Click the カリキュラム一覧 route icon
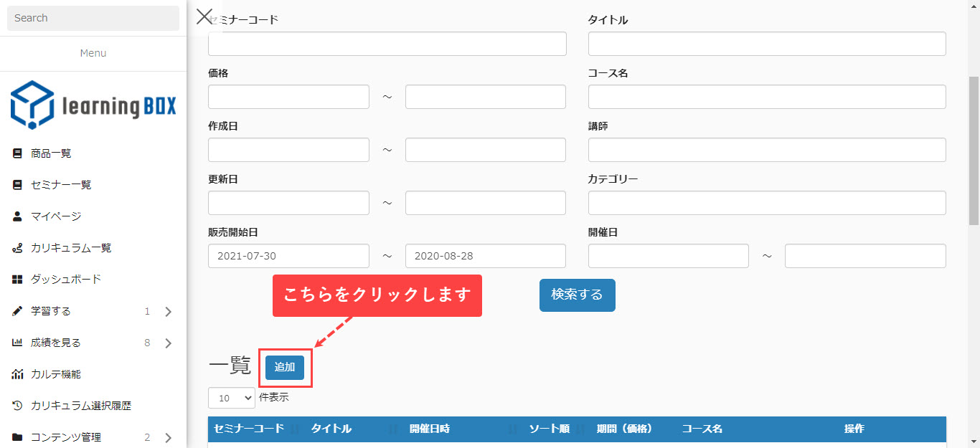 click(17, 248)
